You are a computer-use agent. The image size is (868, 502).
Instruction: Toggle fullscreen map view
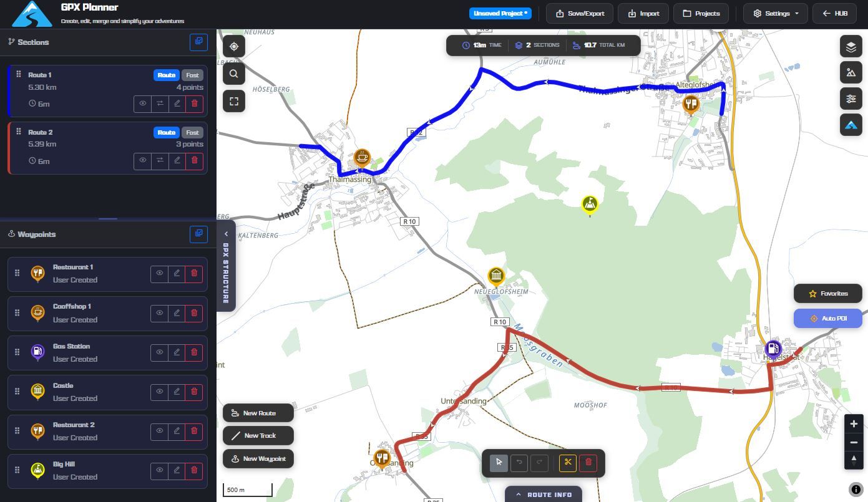click(x=234, y=102)
